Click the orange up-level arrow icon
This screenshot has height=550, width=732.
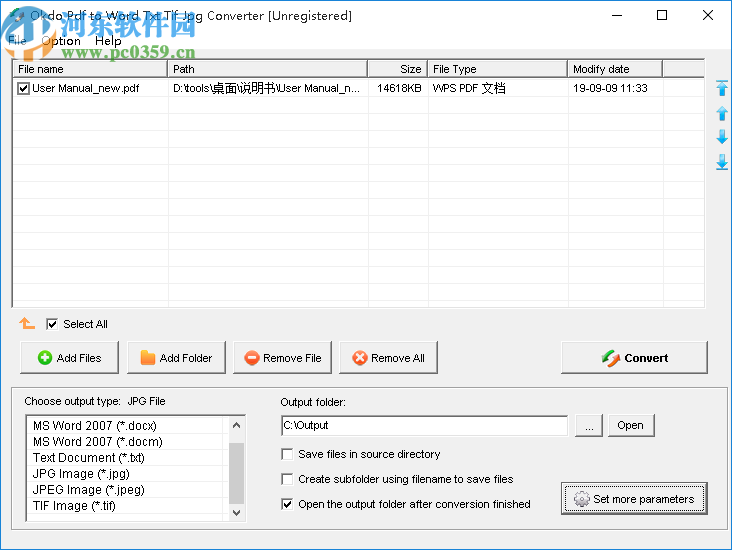(x=27, y=323)
